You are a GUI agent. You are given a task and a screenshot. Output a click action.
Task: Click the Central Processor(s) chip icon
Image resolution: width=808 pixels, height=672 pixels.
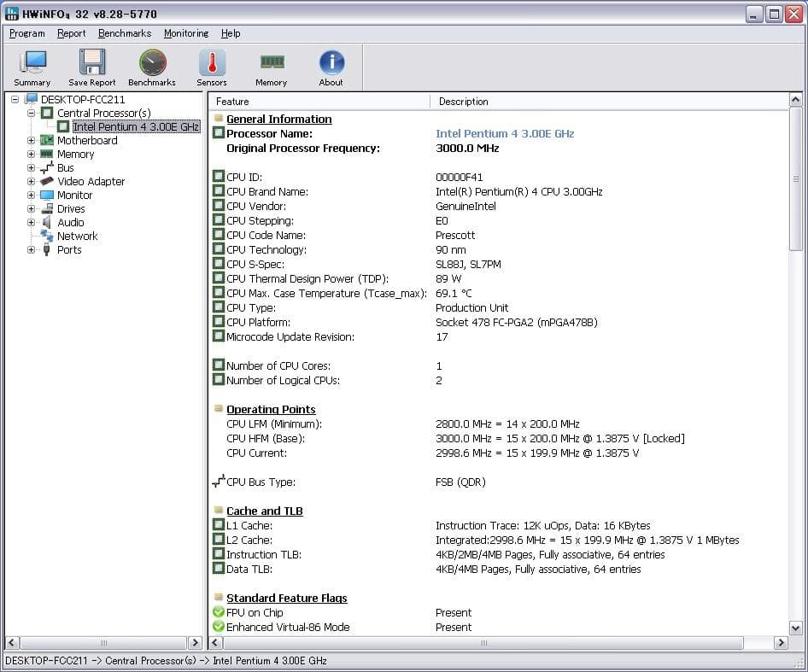tap(46, 113)
